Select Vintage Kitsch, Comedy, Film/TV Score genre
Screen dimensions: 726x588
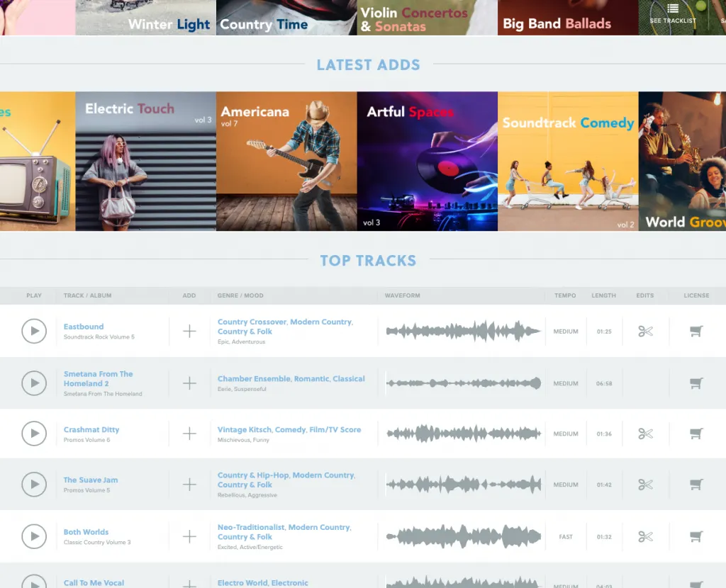tap(289, 429)
